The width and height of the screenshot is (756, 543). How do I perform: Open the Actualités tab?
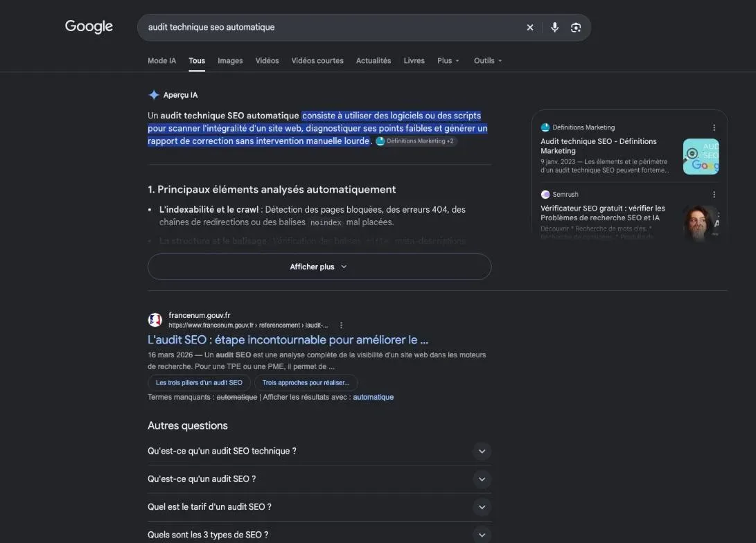pyautogui.click(x=373, y=61)
